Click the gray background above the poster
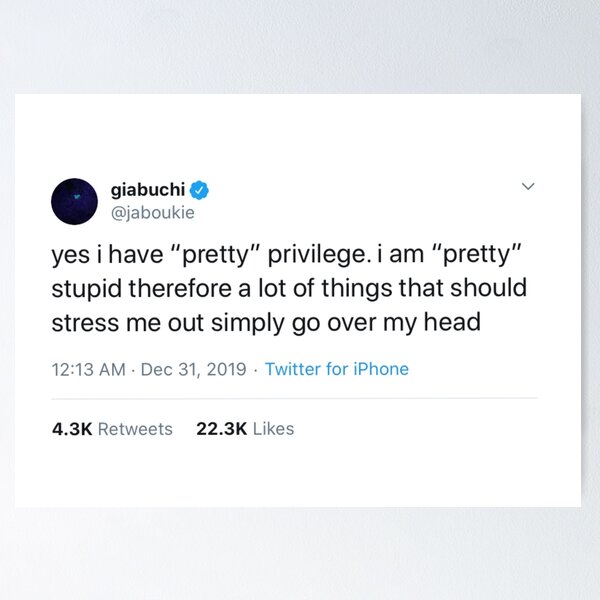600x600 pixels. [300, 45]
